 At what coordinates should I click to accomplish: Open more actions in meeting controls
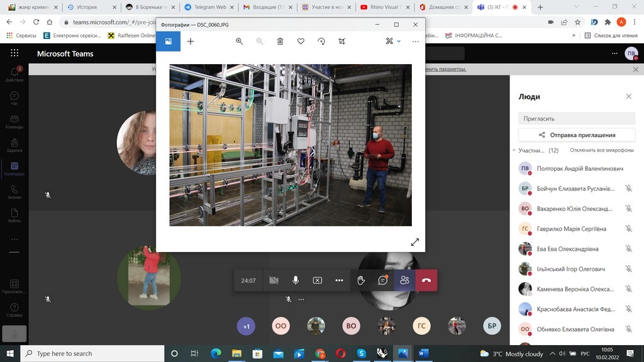pos(339,280)
